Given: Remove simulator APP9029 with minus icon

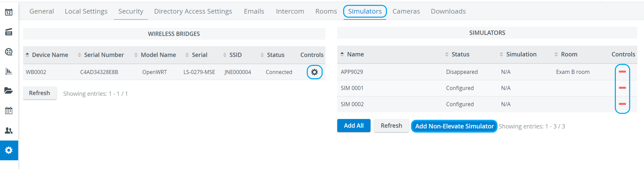Looking at the screenshot, I should [622, 72].
